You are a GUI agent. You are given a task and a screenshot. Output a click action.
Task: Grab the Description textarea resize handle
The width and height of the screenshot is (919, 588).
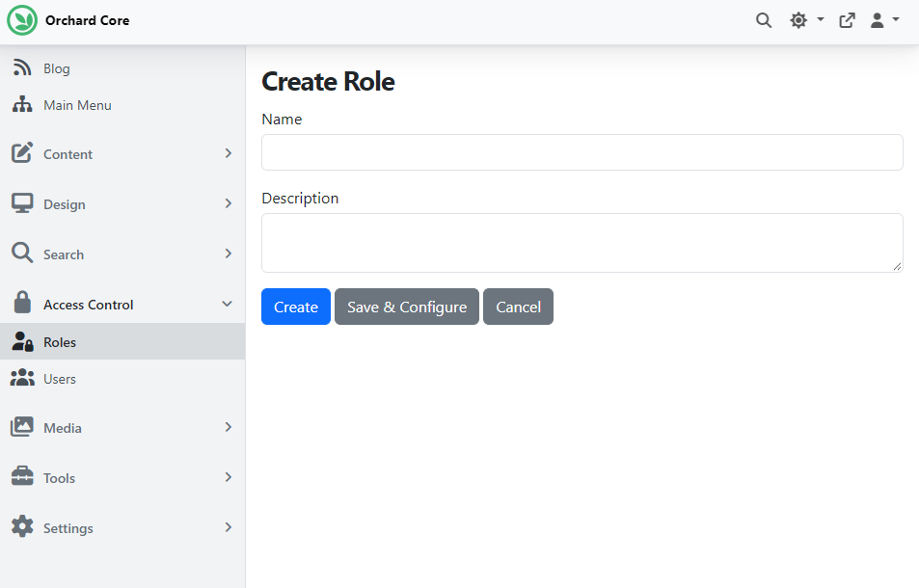point(898,266)
